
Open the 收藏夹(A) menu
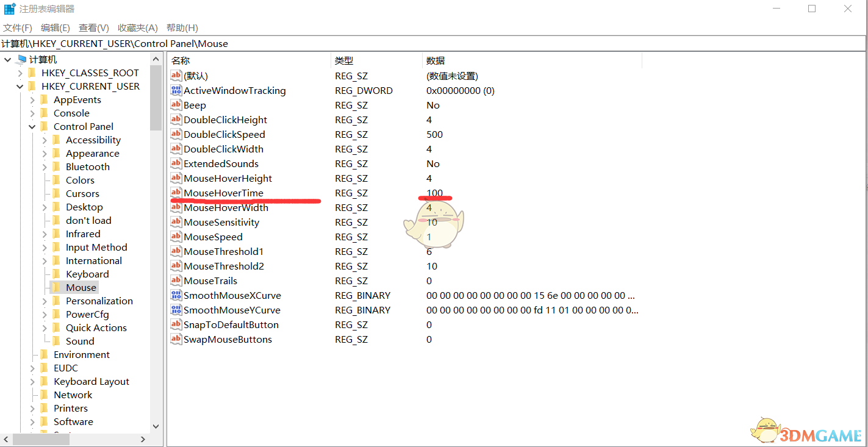[138, 27]
